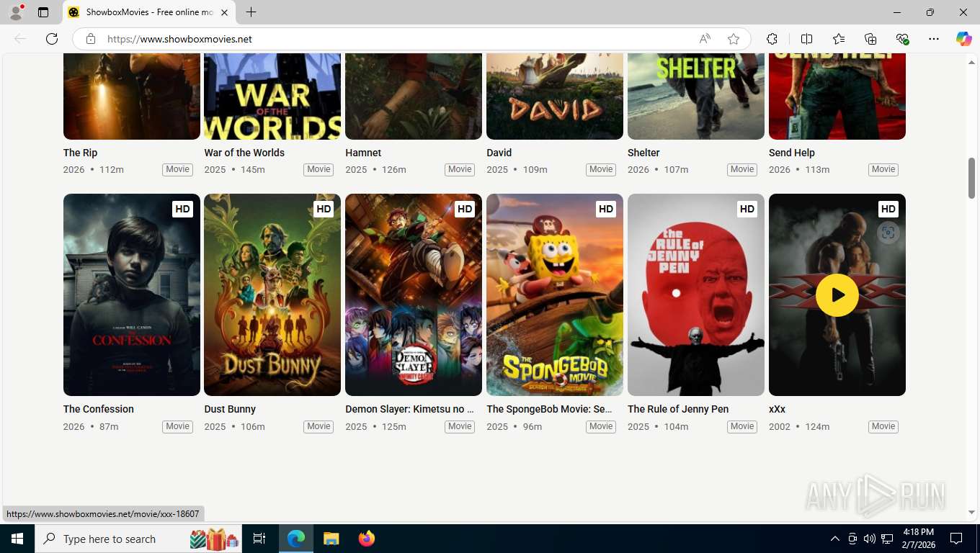The width and height of the screenshot is (980, 553).
Task: Open The Rule of Jenny Pen poster
Action: coord(696,295)
